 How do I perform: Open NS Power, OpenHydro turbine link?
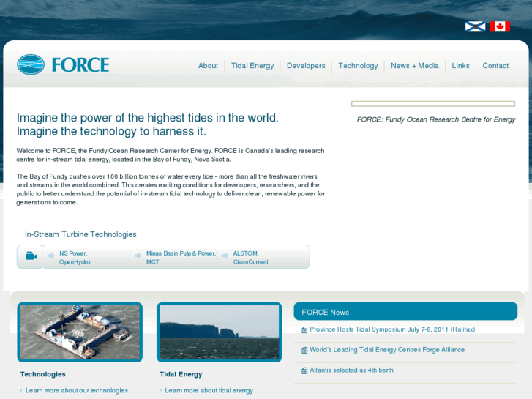[x=75, y=258]
